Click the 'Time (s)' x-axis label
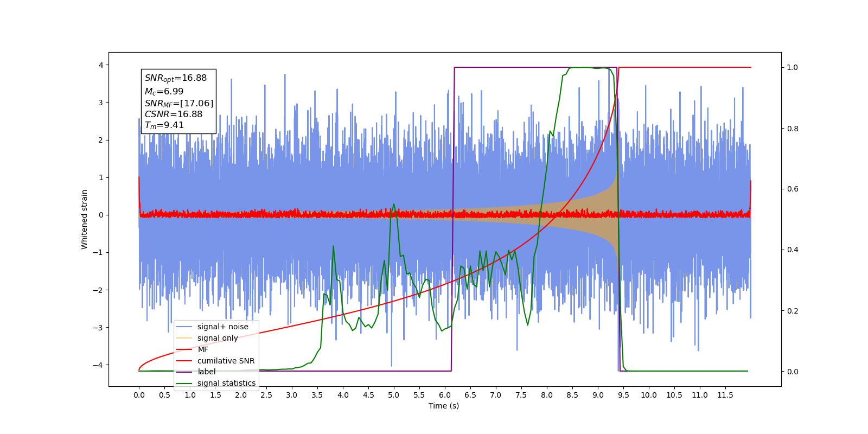868x434 pixels. point(444,406)
